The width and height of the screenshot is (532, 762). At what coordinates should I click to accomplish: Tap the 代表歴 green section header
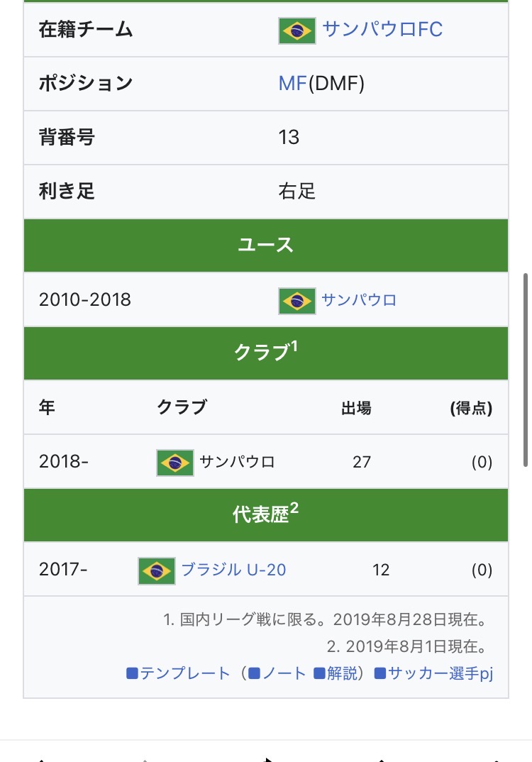[266, 515]
